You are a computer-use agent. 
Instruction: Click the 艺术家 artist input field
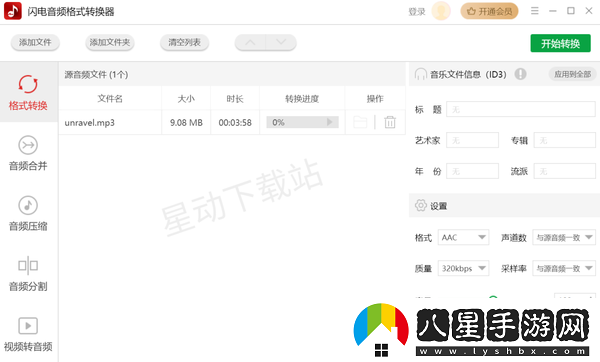click(x=472, y=140)
